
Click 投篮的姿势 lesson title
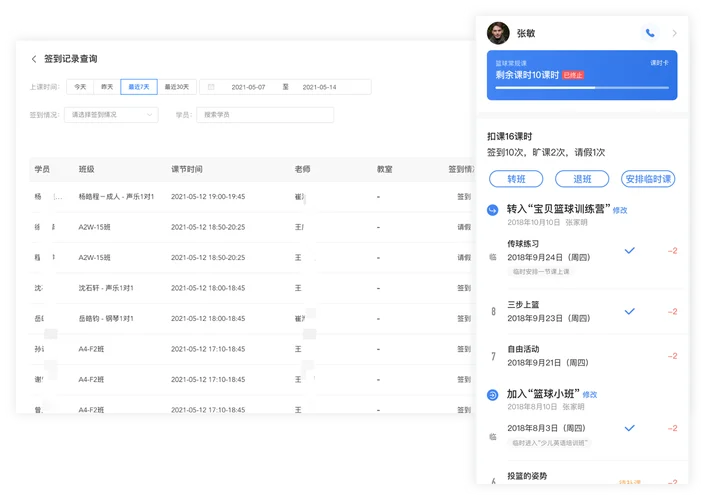[527, 476]
